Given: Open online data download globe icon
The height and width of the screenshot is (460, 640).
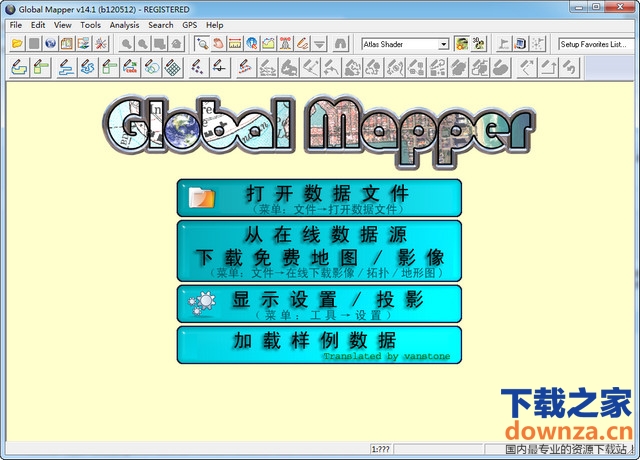Looking at the screenshot, I should click(50, 43).
